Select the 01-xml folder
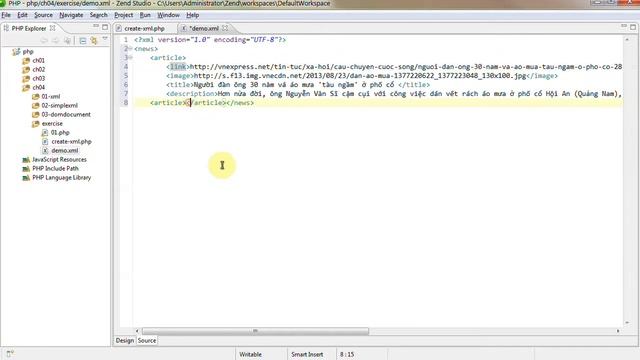 [x=51, y=96]
